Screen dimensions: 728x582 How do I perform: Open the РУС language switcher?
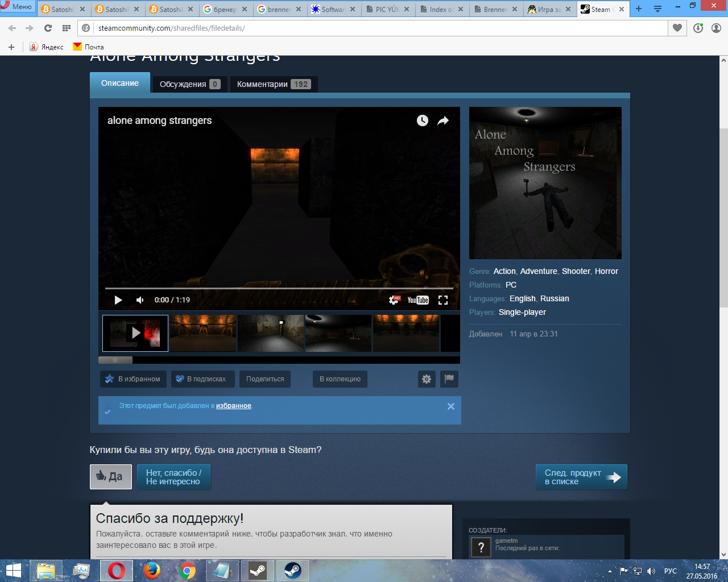(x=671, y=571)
